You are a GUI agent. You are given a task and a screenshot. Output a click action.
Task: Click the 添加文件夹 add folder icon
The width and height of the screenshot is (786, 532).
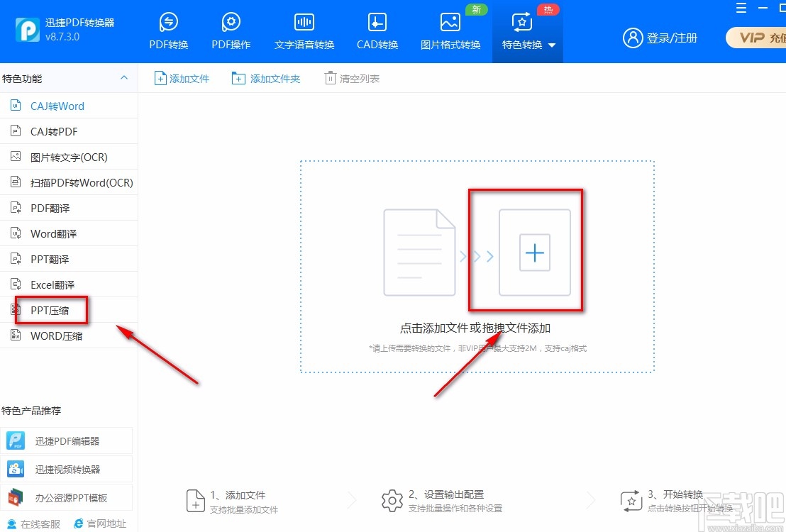point(265,78)
